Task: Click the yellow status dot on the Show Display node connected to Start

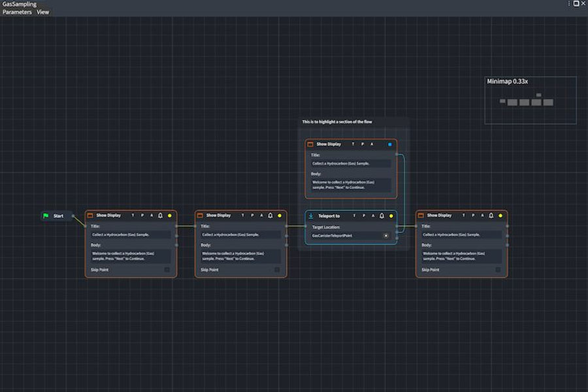Action: [169, 216]
